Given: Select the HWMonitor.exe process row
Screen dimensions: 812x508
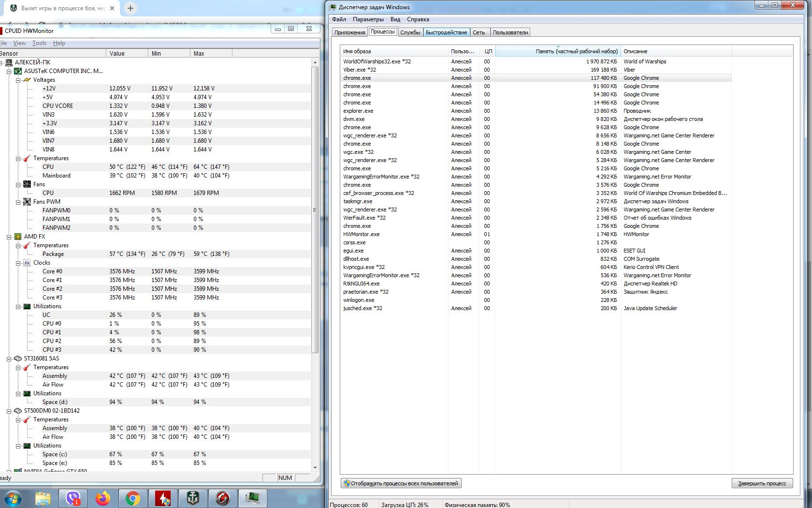Looking at the screenshot, I should [536, 234].
